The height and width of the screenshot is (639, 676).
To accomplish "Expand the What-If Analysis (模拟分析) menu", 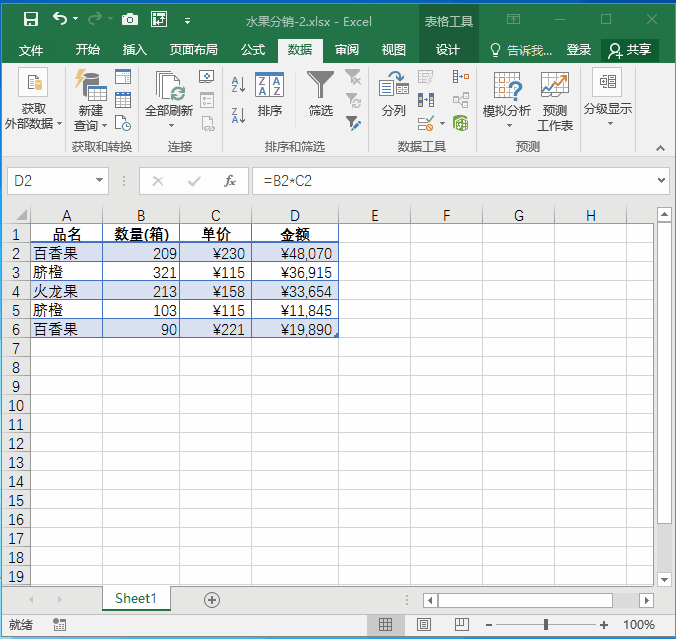I will (506, 101).
